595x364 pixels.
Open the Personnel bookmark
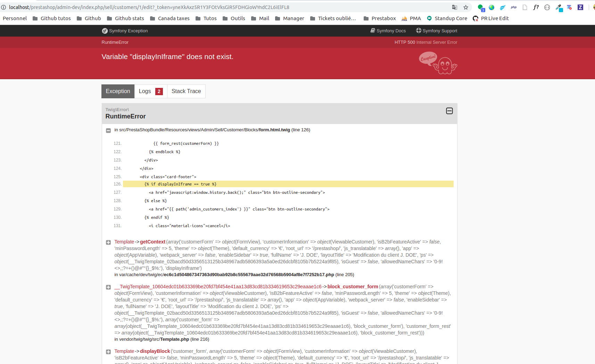click(15, 18)
